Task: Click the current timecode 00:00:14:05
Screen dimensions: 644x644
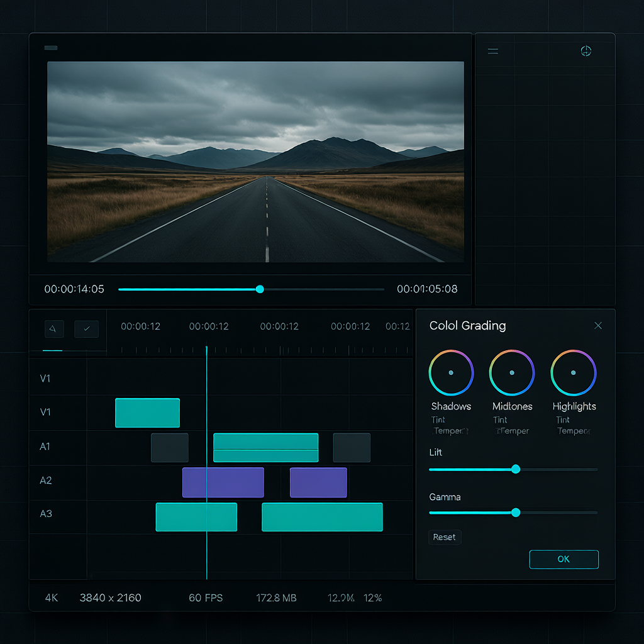Action: pos(74,289)
